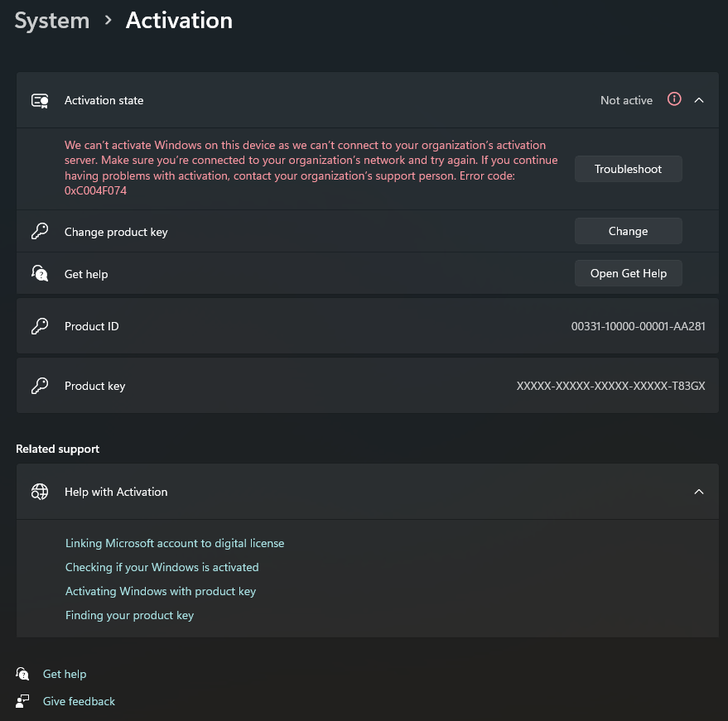Go back to System in breadcrumb
Image resolution: width=728 pixels, height=721 pixels.
(52, 21)
